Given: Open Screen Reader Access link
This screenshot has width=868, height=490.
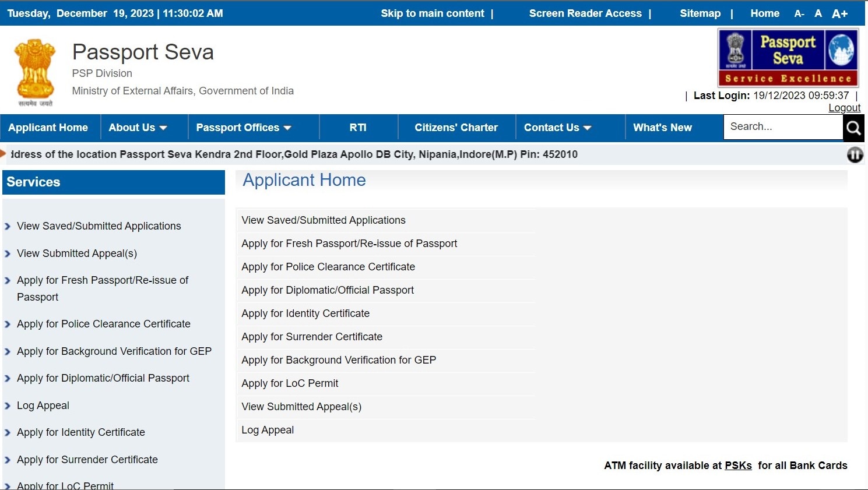Looking at the screenshot, I should pyautogui.click(x=585, y=13).
